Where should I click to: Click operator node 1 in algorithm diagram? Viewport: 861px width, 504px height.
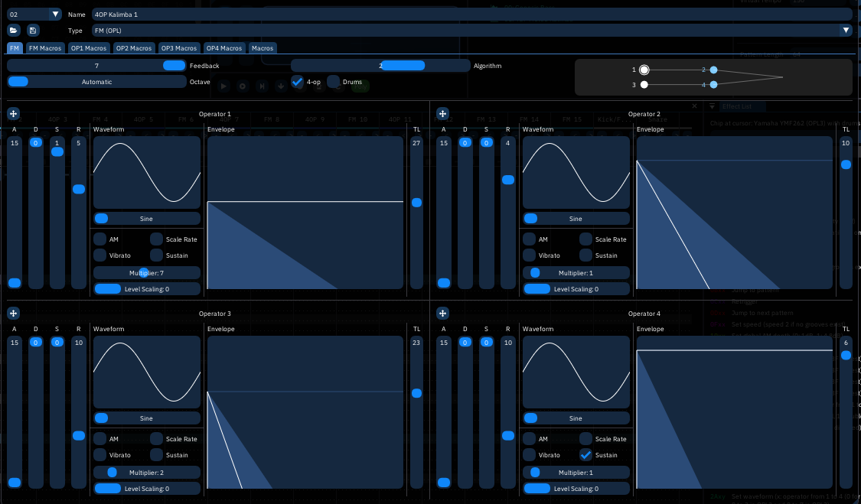pyautogui.click(x=644, y=70)
